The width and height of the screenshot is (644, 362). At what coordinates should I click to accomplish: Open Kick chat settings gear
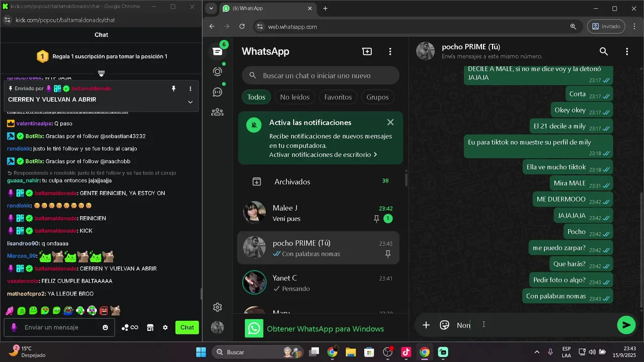pos(165,327)
